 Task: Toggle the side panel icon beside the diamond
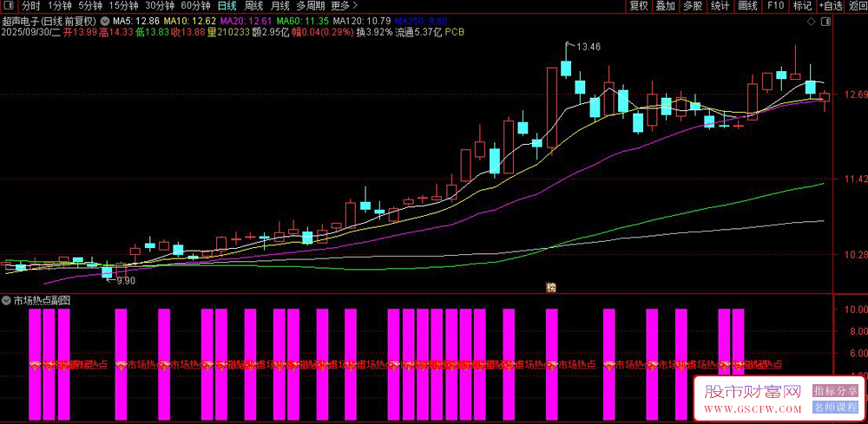pyautogui.click(x=824, y=21)
